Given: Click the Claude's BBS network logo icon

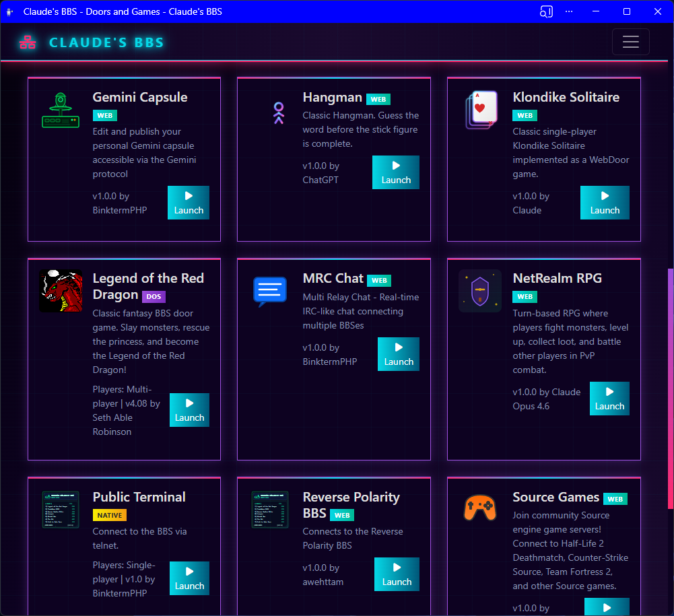Looking at the screenshot, I should [28, 42].
